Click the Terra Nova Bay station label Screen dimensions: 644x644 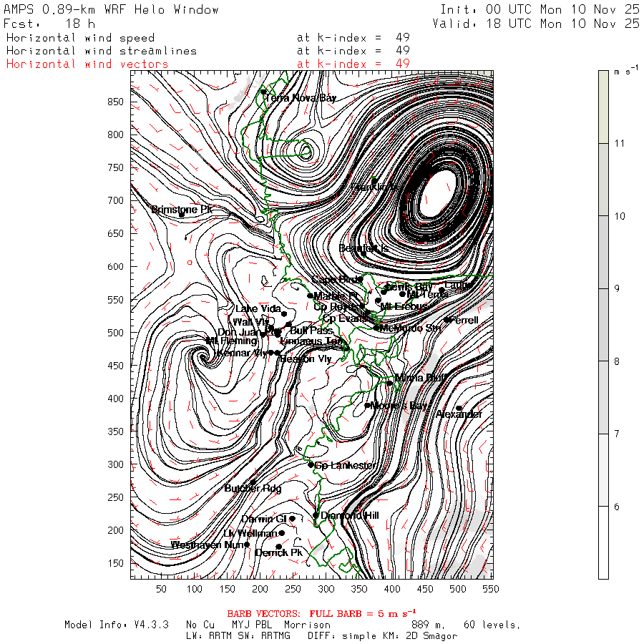(301, 98)
